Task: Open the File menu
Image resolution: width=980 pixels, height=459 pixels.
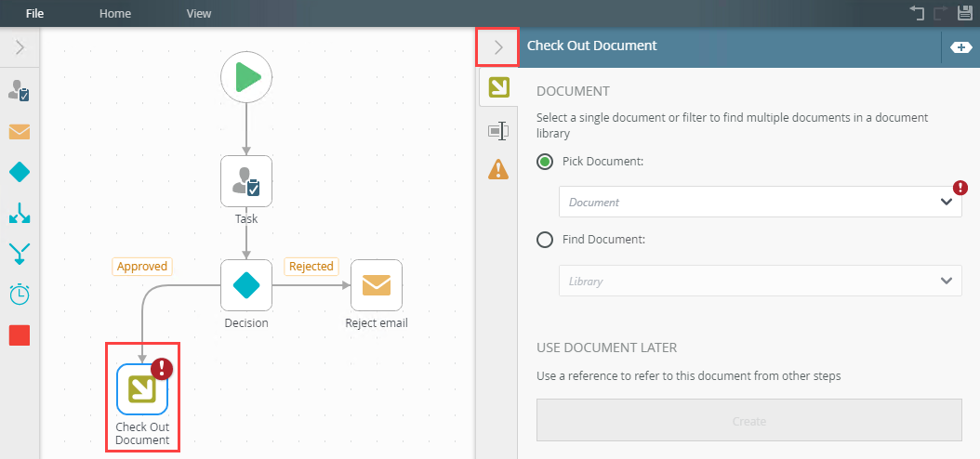Action: tap(35, 14)
